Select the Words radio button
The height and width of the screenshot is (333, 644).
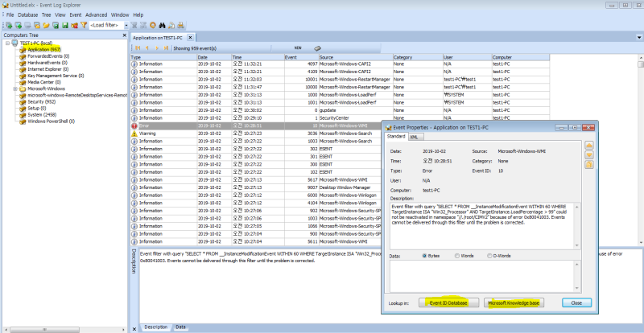click(x=457, y=256)
